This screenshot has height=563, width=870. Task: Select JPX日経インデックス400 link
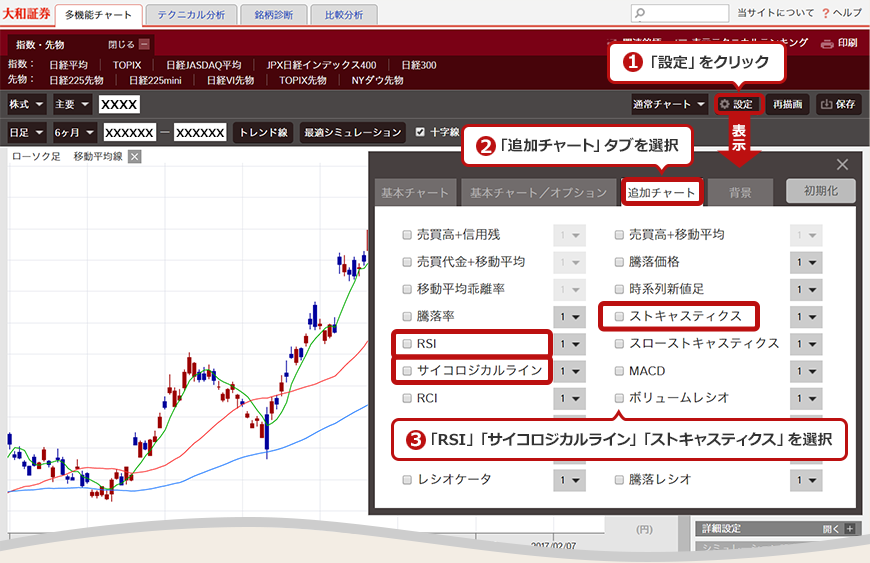321,65
